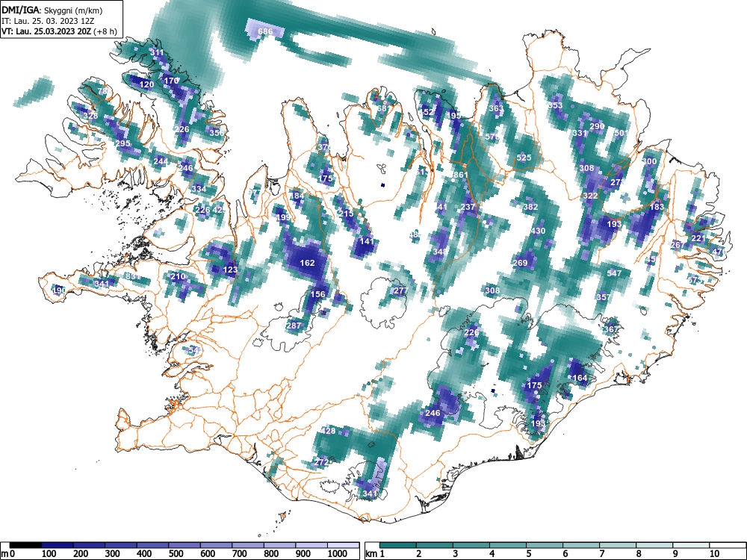Click the 'IT: Lau. 25. 03. 2023 12Z' line
Screen dimensions: 747x560
[48, 21]
